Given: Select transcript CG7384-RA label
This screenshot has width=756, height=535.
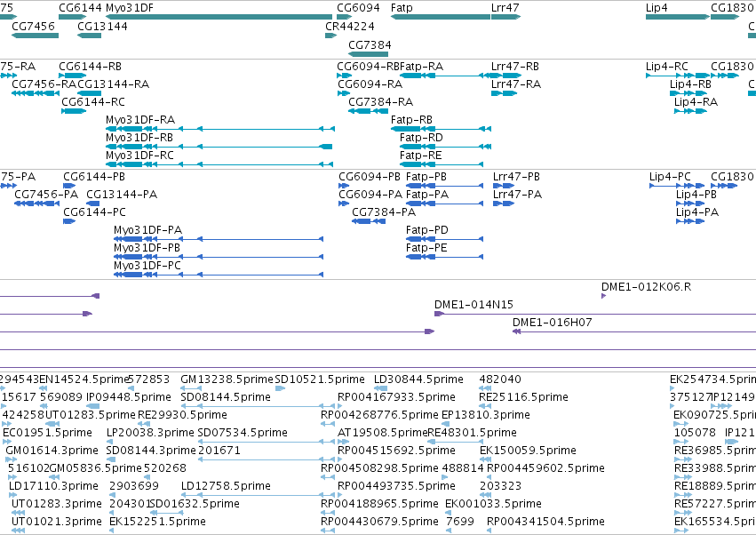Looking at the screenshot, I should tap(380, 102).
